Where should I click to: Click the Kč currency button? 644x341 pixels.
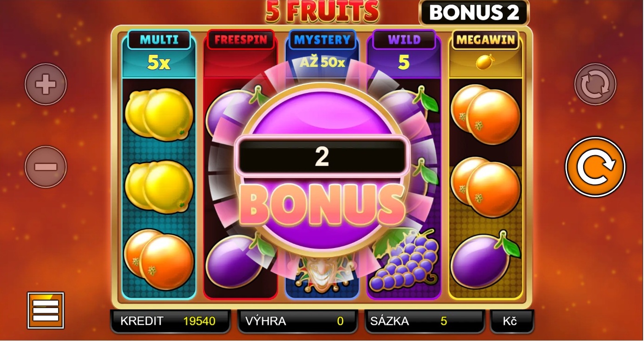512,321
